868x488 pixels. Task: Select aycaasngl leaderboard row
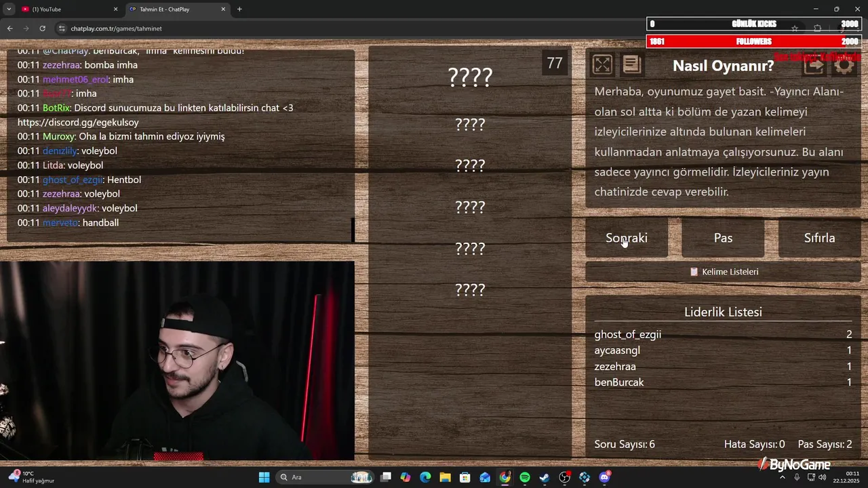(723, 350)
